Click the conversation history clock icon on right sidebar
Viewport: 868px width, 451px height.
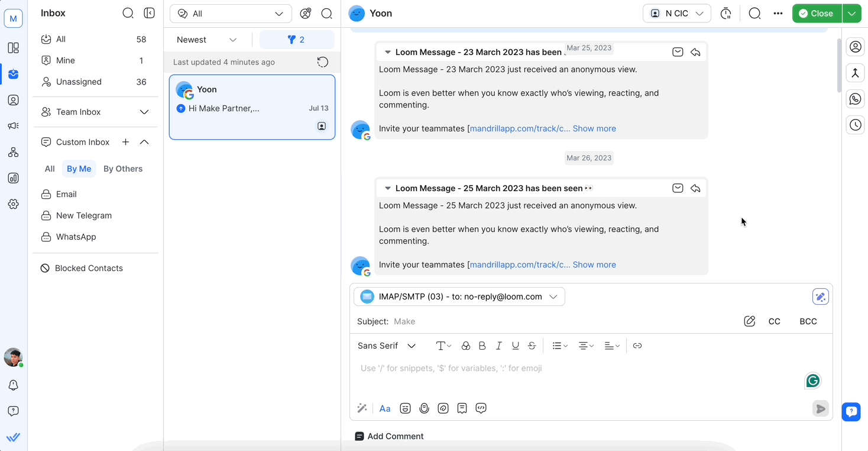coord(855,125)
